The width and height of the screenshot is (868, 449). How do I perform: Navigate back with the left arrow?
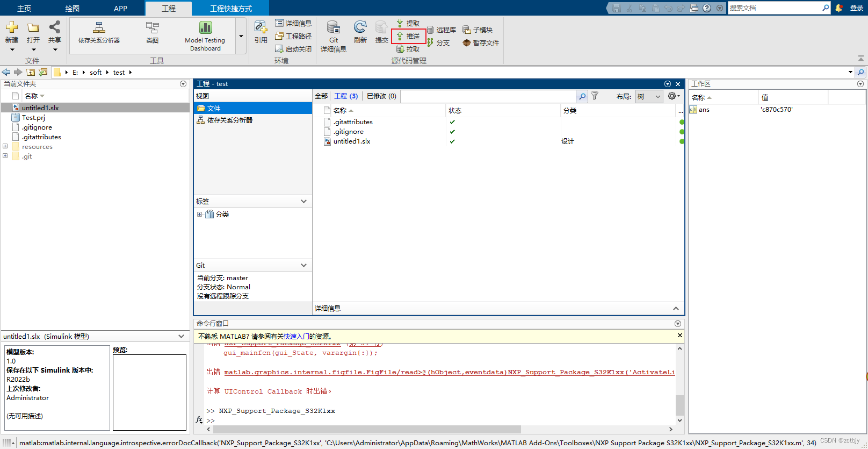tap(6, 72)
